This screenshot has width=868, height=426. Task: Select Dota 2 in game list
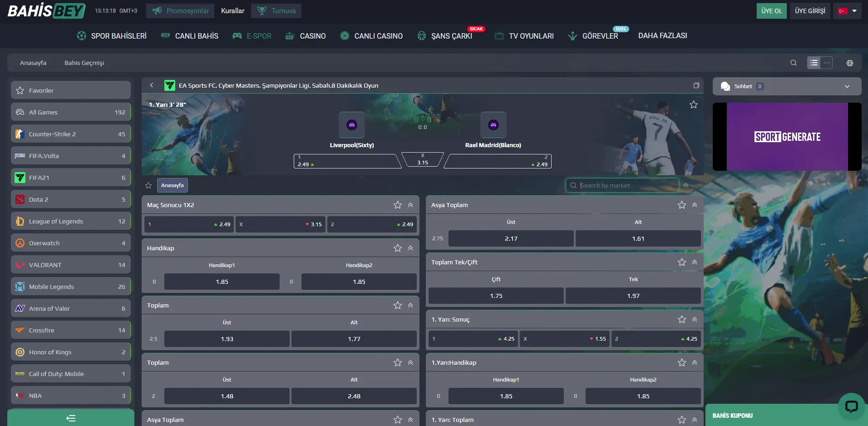point(71,199)
